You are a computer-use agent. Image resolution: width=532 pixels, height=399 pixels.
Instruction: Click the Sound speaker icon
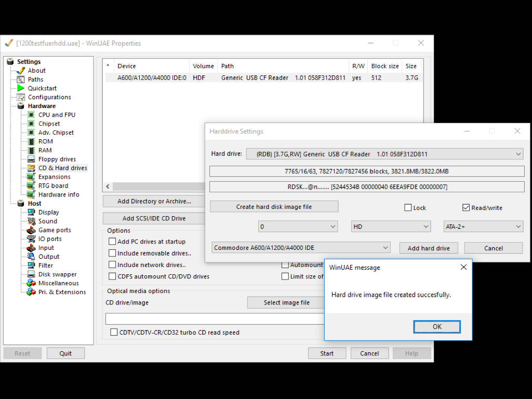31,221
